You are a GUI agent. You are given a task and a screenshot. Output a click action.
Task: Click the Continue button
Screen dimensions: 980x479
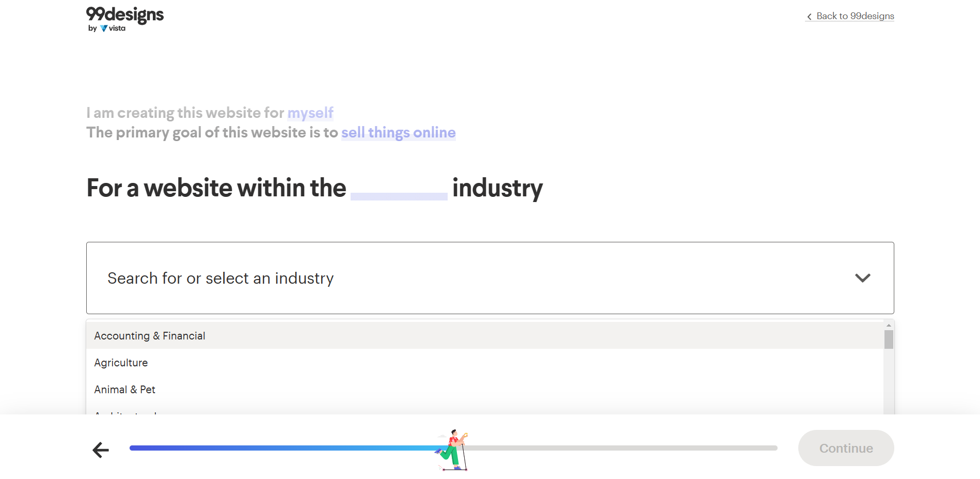click(x=846, y=448)
